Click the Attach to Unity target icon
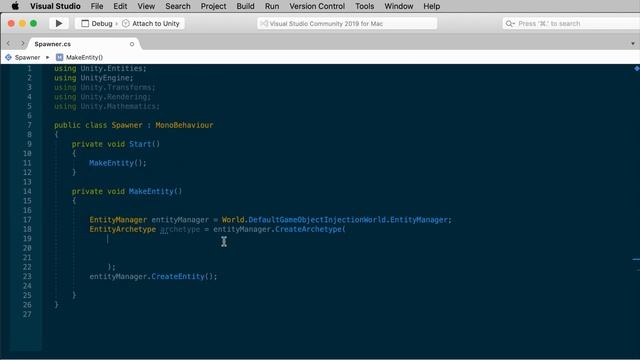 tap(126, 24)
